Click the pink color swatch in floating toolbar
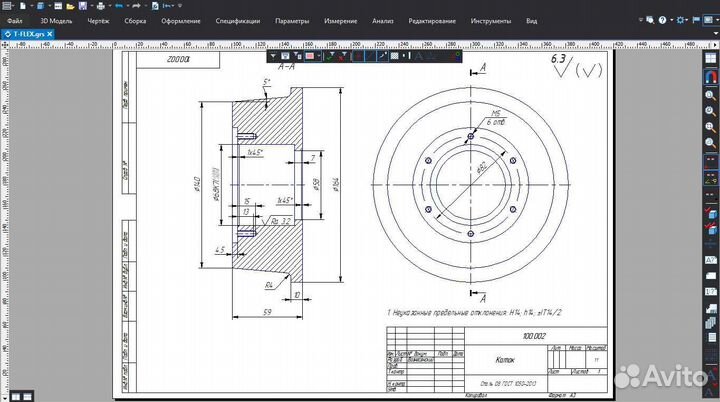The height and width of the screenshot is (402, 720). 310,56
